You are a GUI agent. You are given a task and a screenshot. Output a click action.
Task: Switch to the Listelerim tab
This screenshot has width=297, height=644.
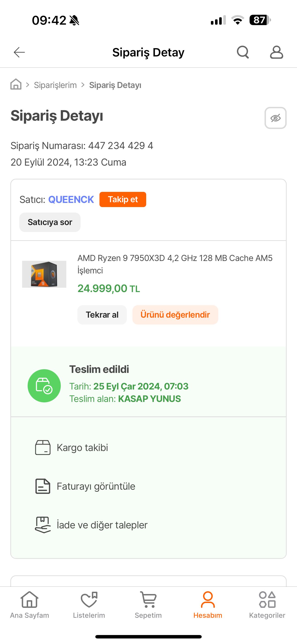coord(89,605)
